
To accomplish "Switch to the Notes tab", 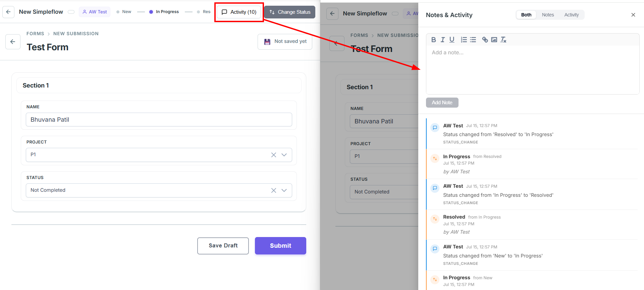I will [548, 15].
